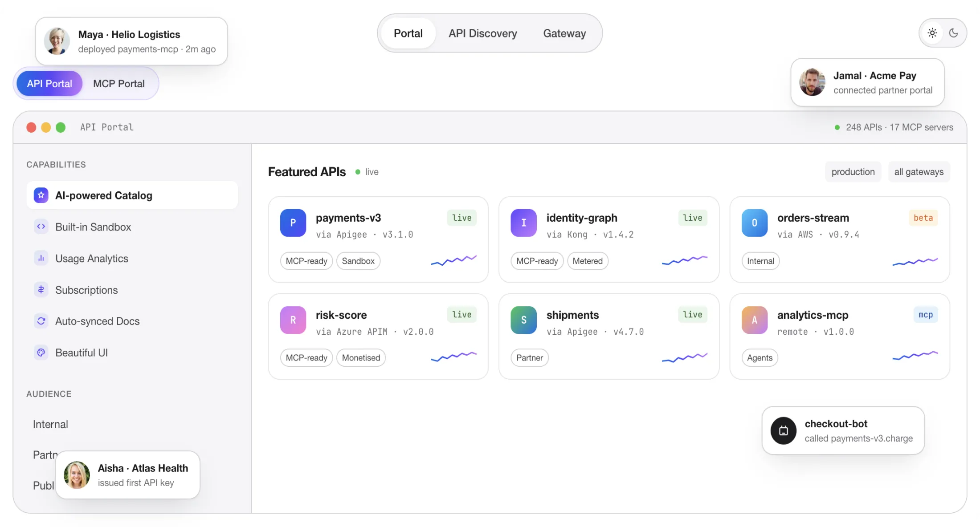
Task: Open the all gateways filter
Action: tap(919, 172)
